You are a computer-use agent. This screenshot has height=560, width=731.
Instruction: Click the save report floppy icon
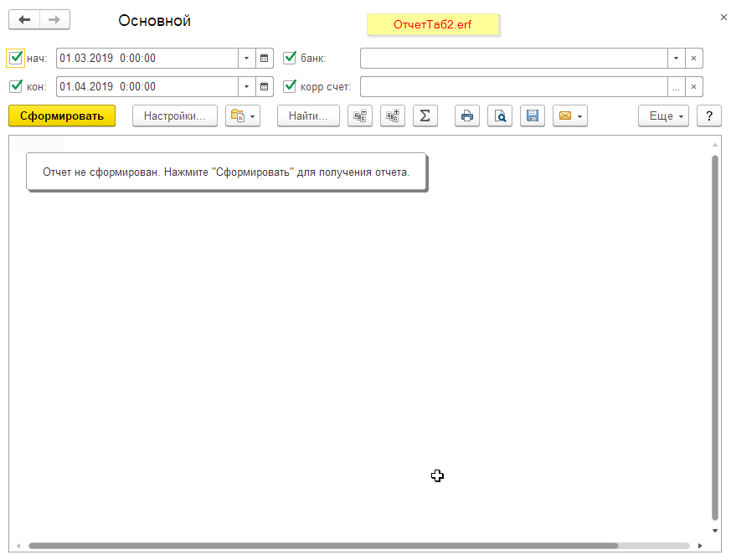coord(533,116)
